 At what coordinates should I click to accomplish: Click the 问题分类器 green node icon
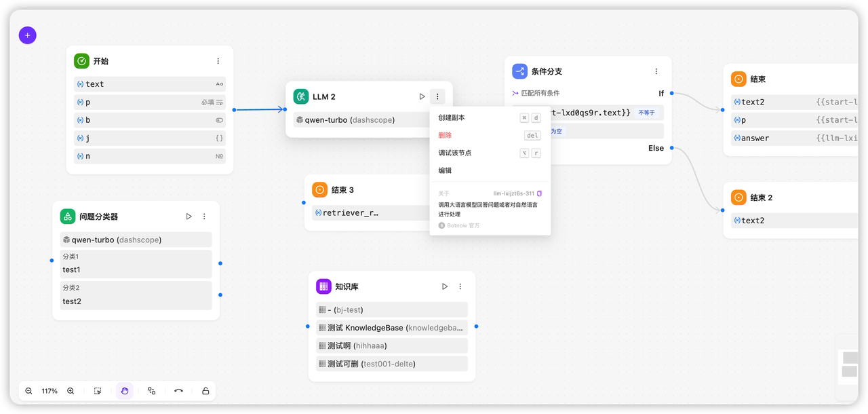(x=67, y=217)
